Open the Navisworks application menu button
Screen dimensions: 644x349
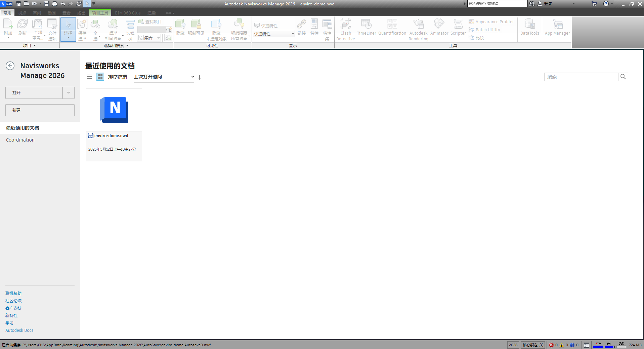coord(6,4)
